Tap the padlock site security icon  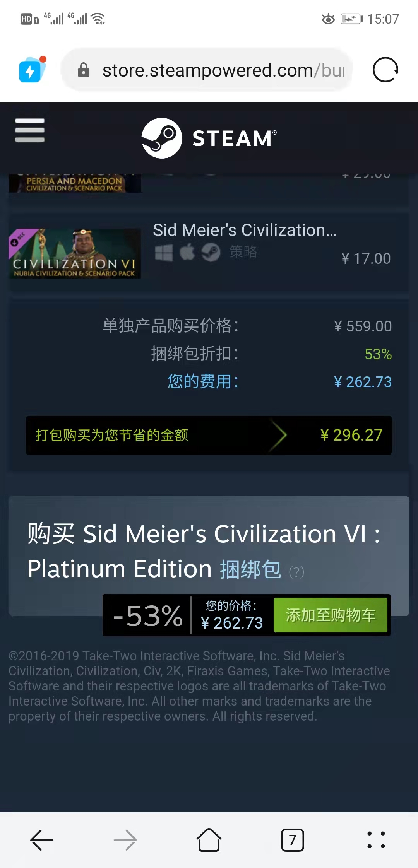tap(83, 70)
